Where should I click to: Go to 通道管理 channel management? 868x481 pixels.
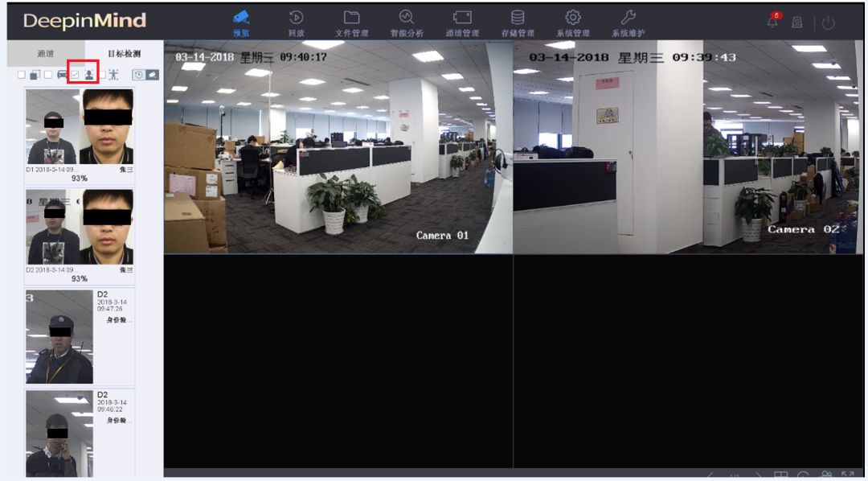(x=462, y=23)
